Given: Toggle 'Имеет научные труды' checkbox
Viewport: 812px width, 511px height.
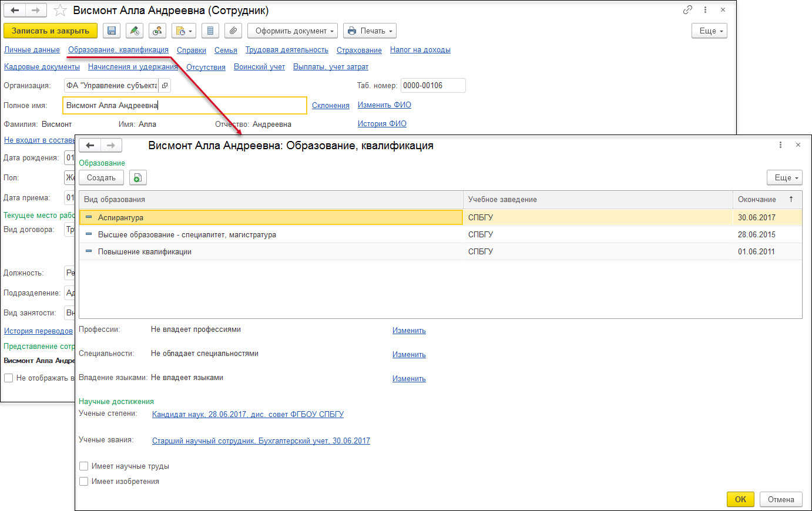Looking at the screenshot, I should (x=83, y=466).
